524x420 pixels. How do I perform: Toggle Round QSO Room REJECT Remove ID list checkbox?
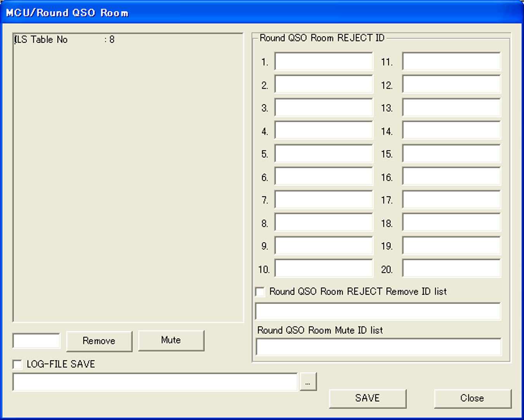point(260,292)
